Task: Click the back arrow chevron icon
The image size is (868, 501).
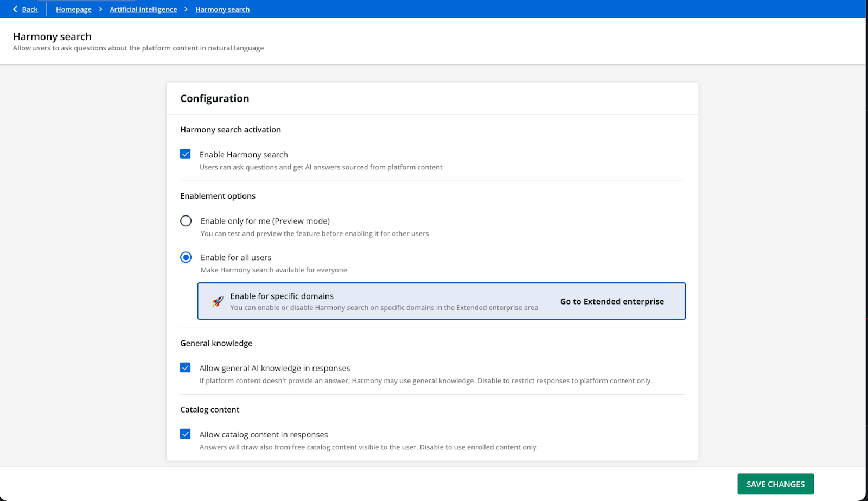Action: click(15, 9)
